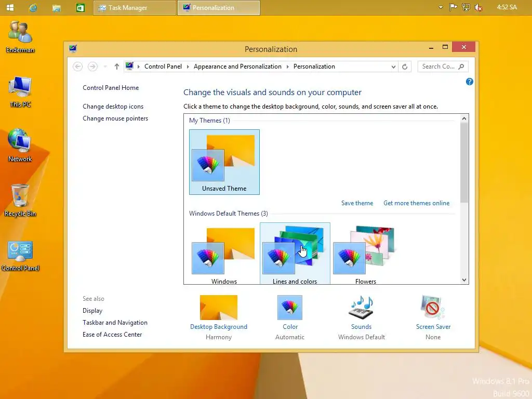This screenshot has width=532, height=399.
Task: Click the themes list scrollbar thumb
Action: click(x=464, y=162)
